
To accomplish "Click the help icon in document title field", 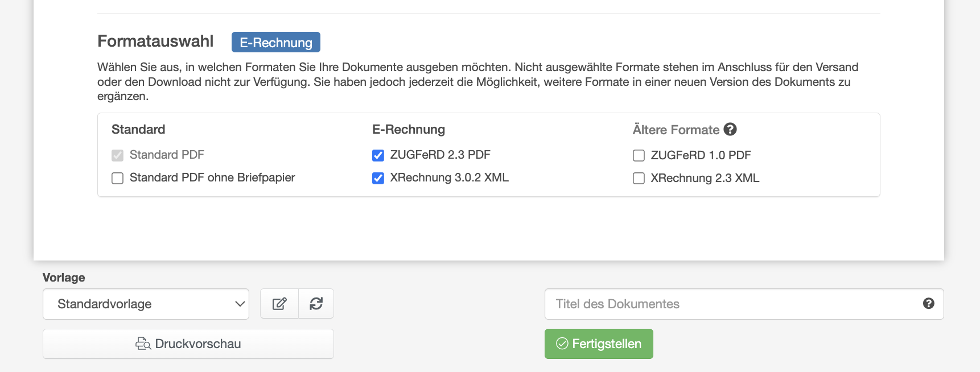I will click(928, 304).
